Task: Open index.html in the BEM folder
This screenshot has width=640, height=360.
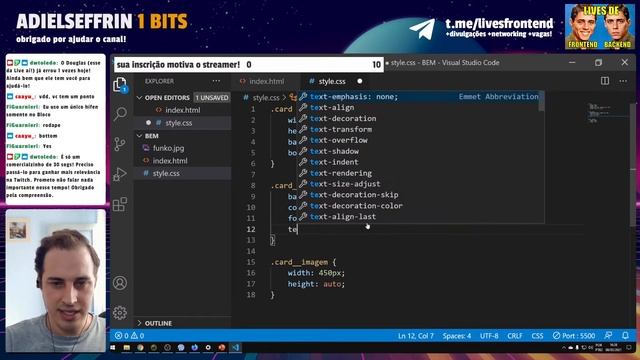Action: point(182,160)
